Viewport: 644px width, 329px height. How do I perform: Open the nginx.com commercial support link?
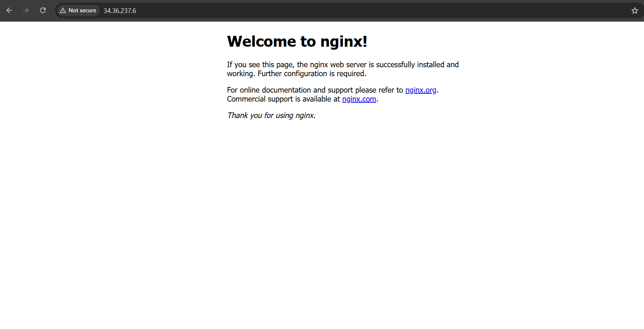[359, 99]
